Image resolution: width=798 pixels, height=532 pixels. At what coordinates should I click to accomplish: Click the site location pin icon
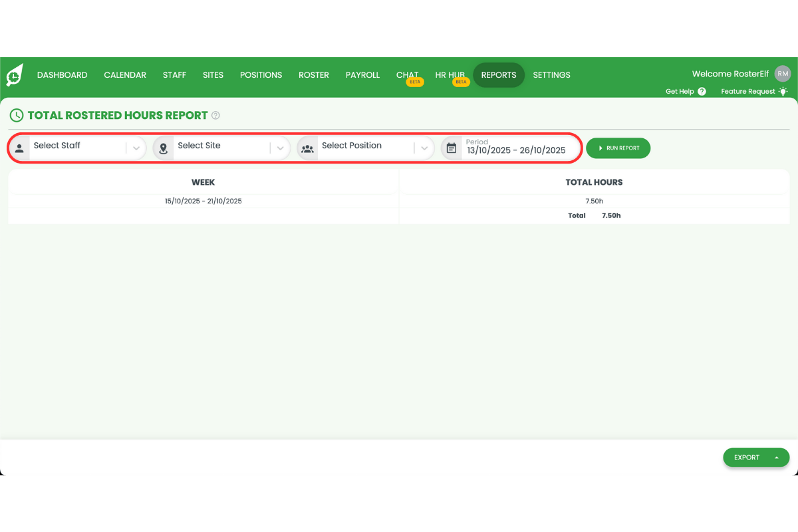(x=163, y=147)
